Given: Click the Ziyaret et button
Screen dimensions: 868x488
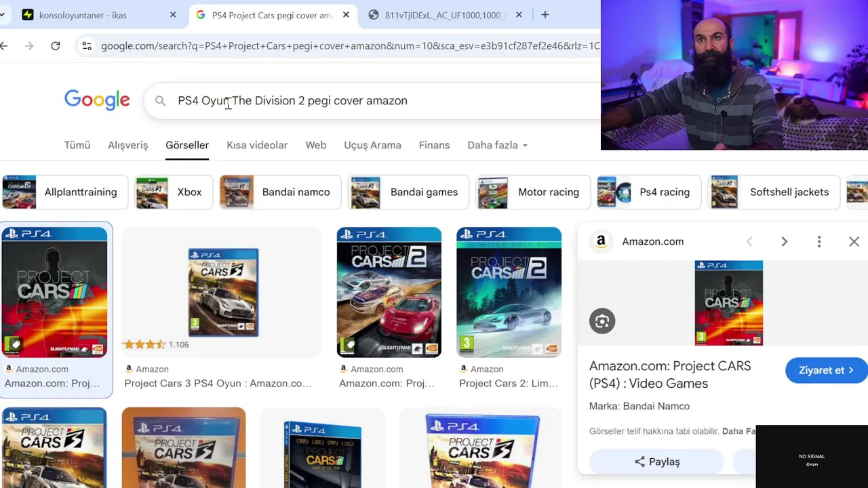Looking at the screenshot, I should 826,370.
